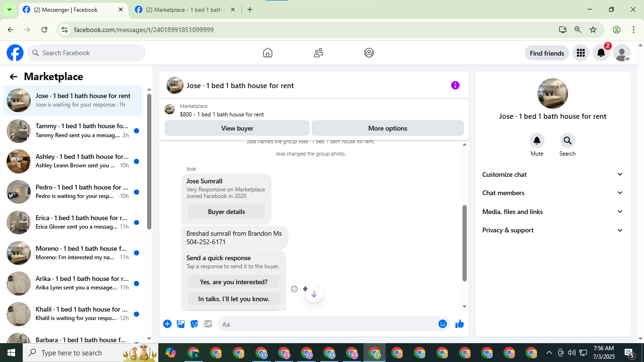Image resolution: width=644 pixels, height=362 pixels.
Task: Open Chrome profile icon
Action: tap(617, 30)
